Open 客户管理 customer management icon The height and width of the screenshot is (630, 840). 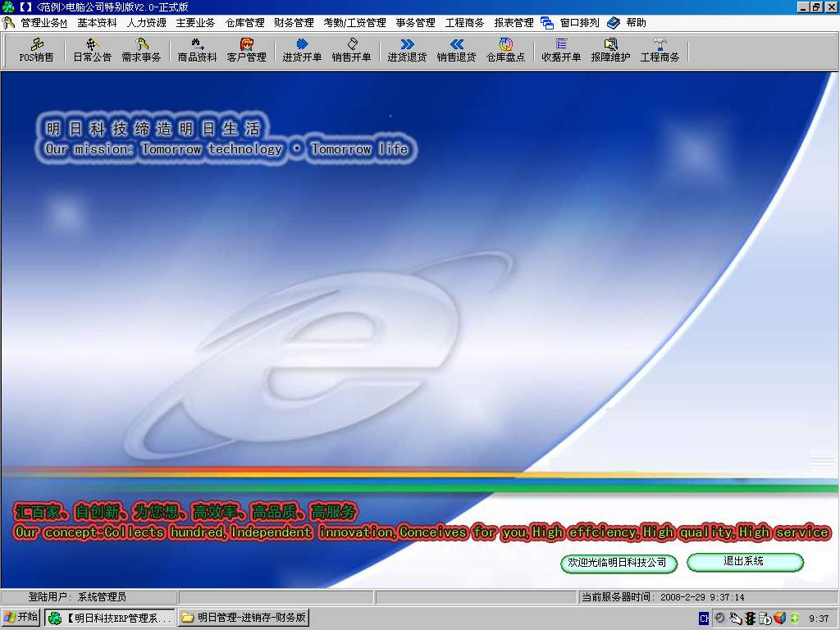pos(246,50)
